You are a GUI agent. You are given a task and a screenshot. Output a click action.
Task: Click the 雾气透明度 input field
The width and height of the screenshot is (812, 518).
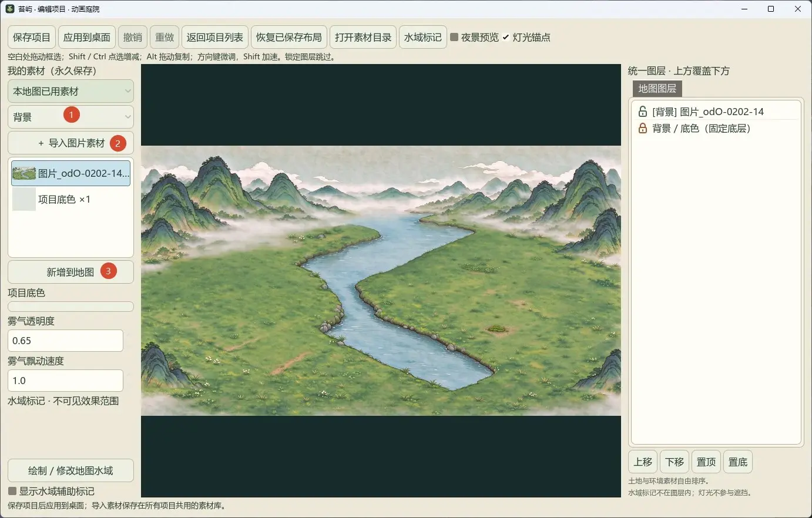[65, 341]
